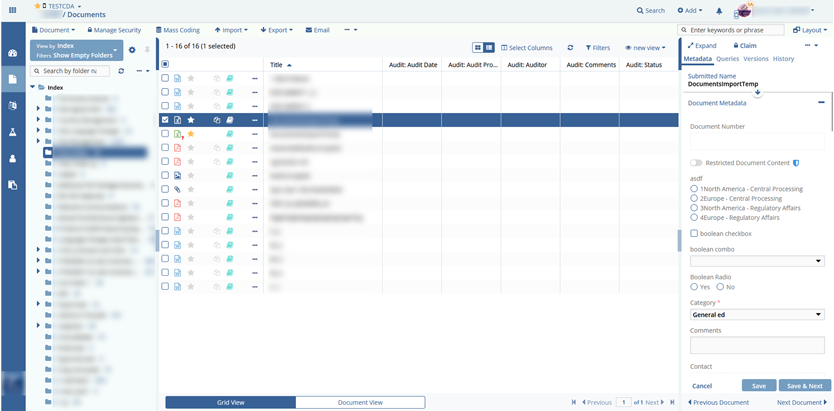
Task: Star the selected document row as favorite
Action: tap(191, 120)
